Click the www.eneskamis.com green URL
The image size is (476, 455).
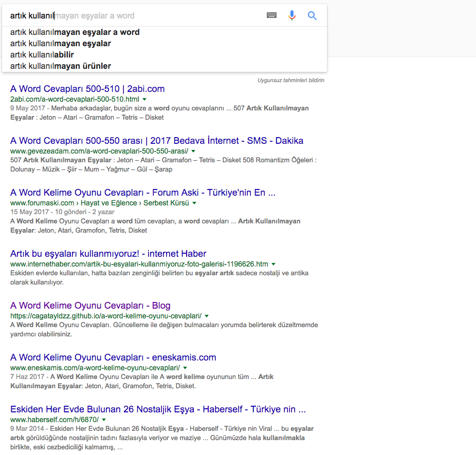tap(95, 368)
